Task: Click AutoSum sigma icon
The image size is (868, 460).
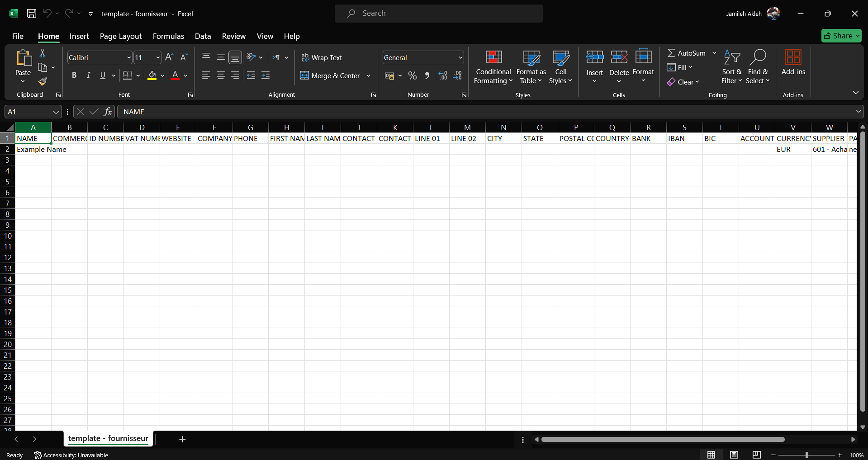Action: (671, 53)
